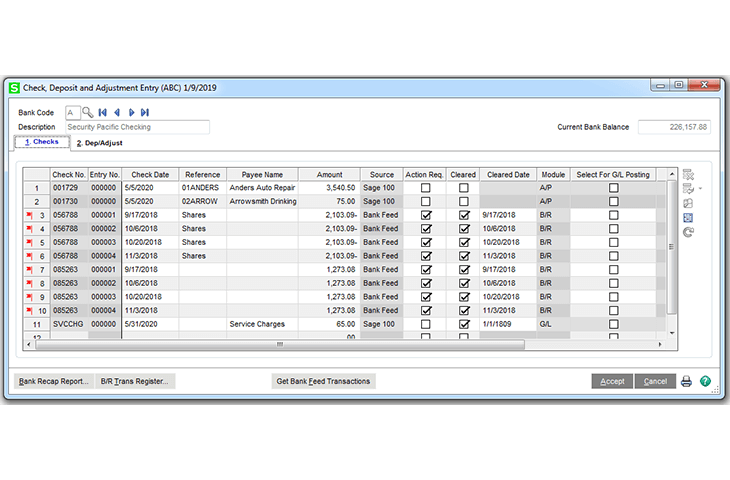
Task: Click the delete row icon beside grid
Action: pos(688,175)
